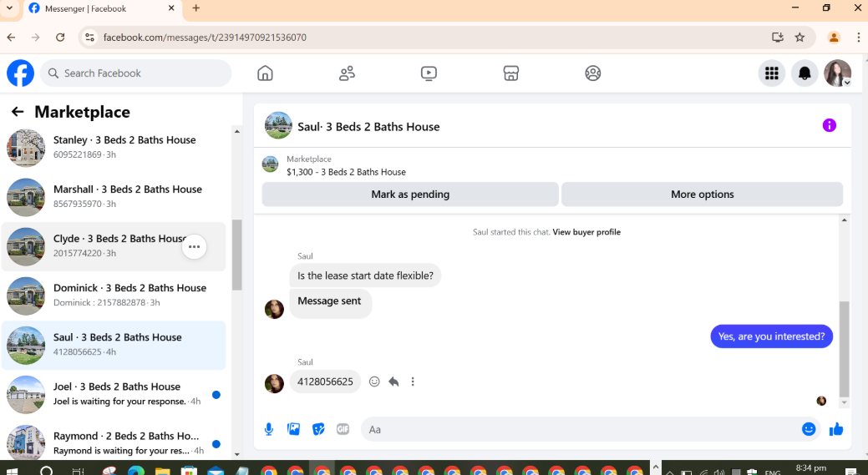View site information icon in address bar
The image size is (868, 475).
click(x=89, y=38)
